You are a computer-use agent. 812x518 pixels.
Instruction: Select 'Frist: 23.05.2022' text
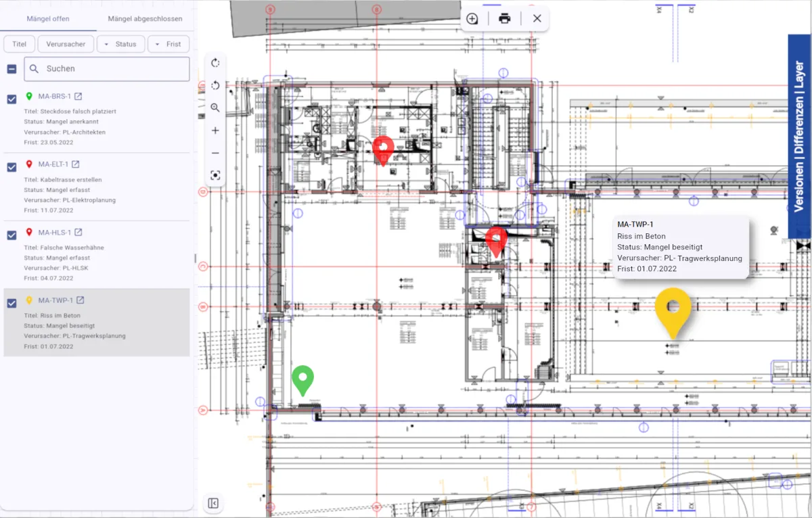click(49, 143)
